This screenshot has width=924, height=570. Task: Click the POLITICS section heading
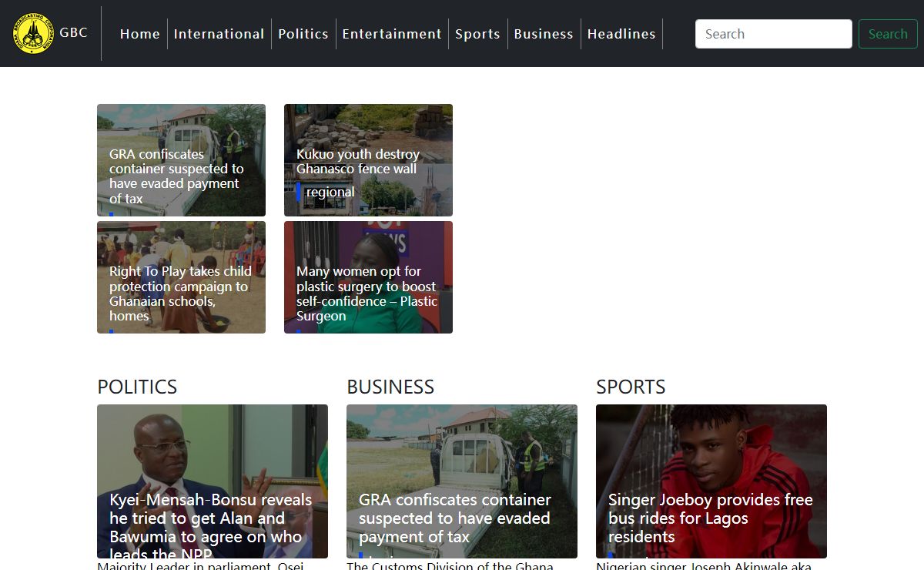point(137,387)
